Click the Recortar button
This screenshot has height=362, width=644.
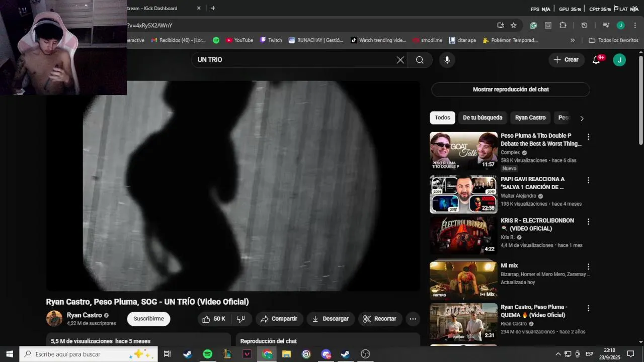pos(380,319)
